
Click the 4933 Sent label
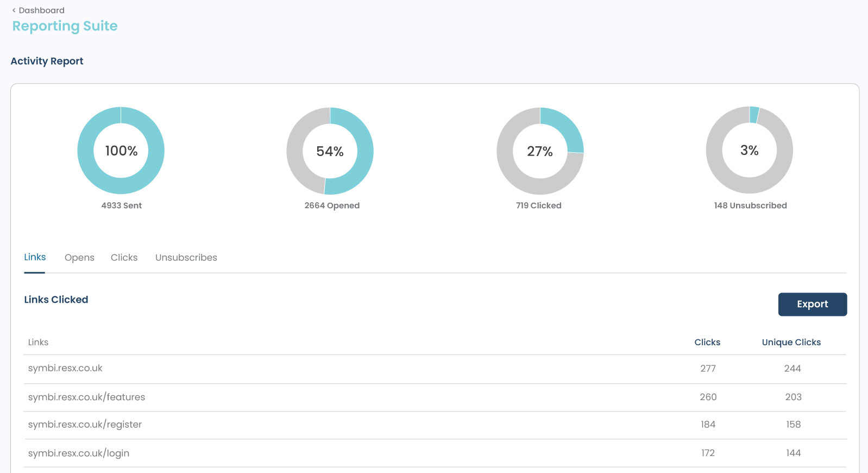click(x=121, y=206)
